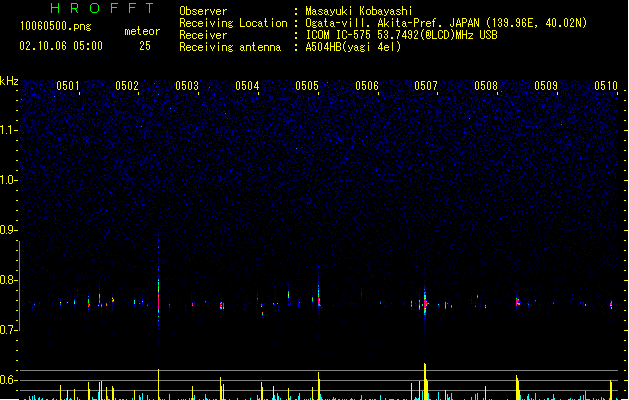629x400 pixels.
Task: Click the 0.8 kHz axis label
Action: pos(9,280)
